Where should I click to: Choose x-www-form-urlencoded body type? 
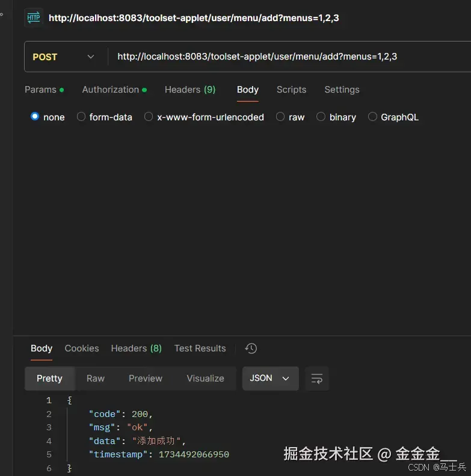[149, 117]
